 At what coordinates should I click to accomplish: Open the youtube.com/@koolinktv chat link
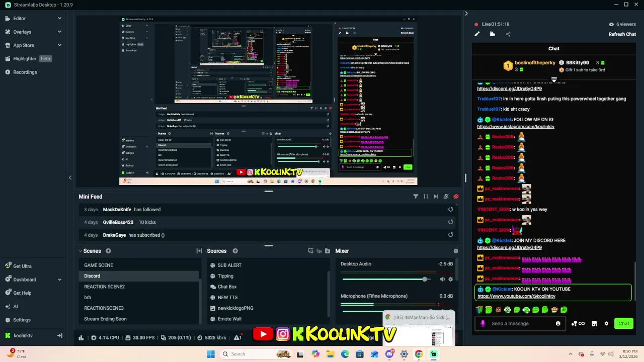[x=516, y=296]
